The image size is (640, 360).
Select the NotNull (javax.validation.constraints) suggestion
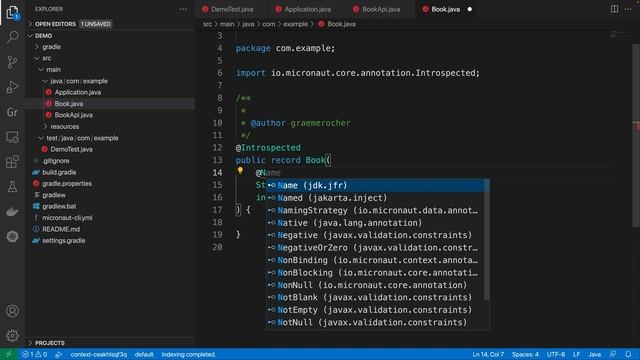pos(376,322)
